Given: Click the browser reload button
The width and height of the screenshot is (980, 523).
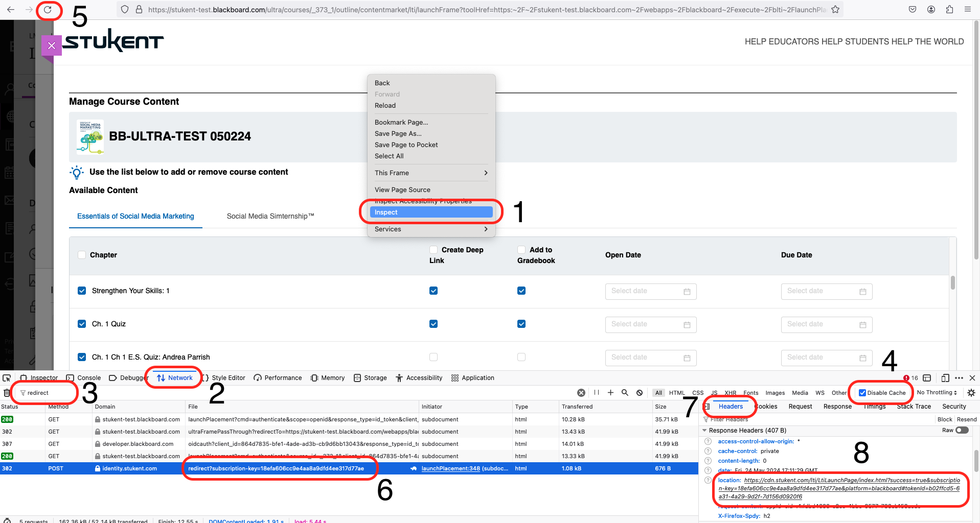Looking at the screenshot, I should pos(48,10).
